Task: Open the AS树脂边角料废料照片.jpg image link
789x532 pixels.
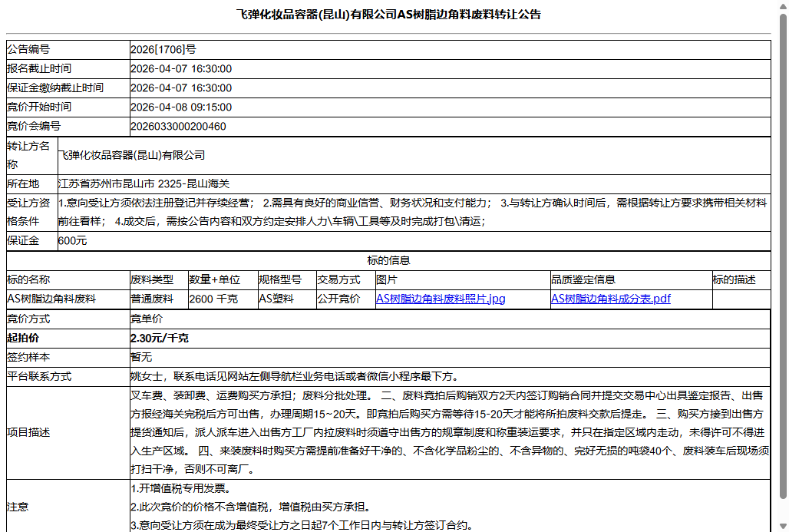Action: tap(441, 299)
